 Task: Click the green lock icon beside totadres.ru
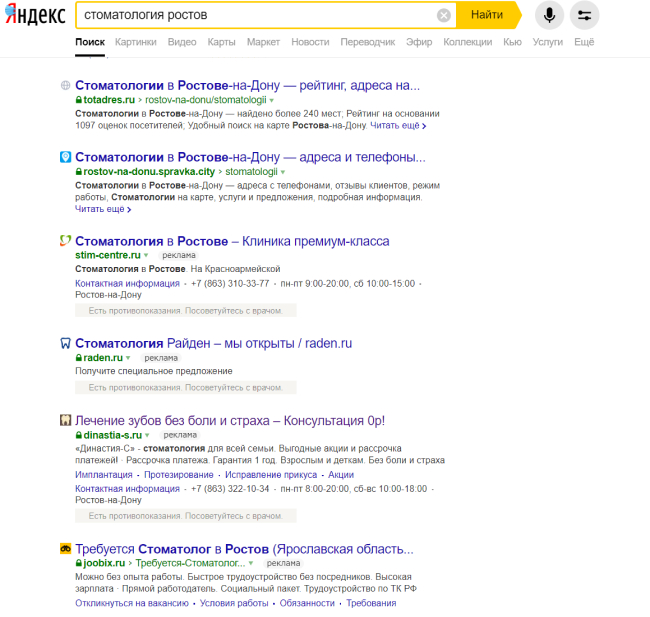(x=79, y=100)
